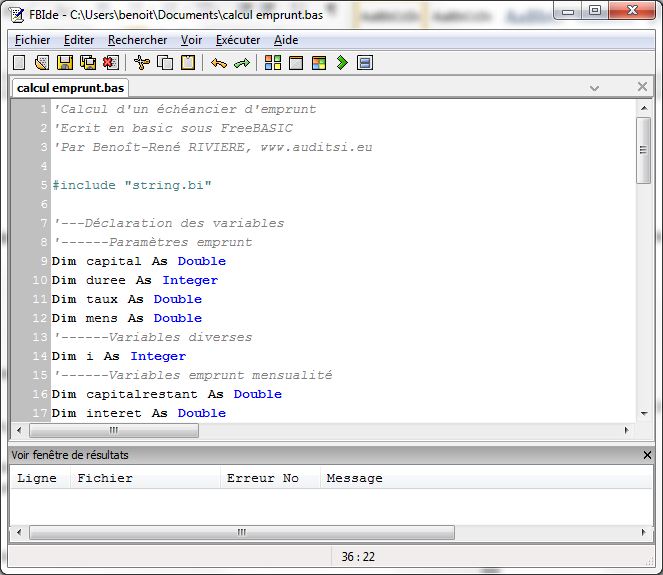The width and height of the screenshot is (663, 575).
Task: Click the Compile toolbar icon with colored squares
Action: coord(273,63)
